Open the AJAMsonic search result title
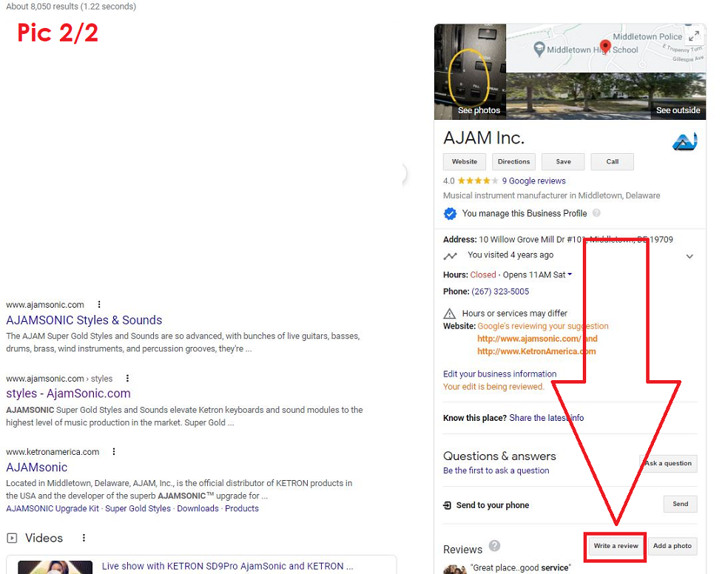 click(37, 467)
